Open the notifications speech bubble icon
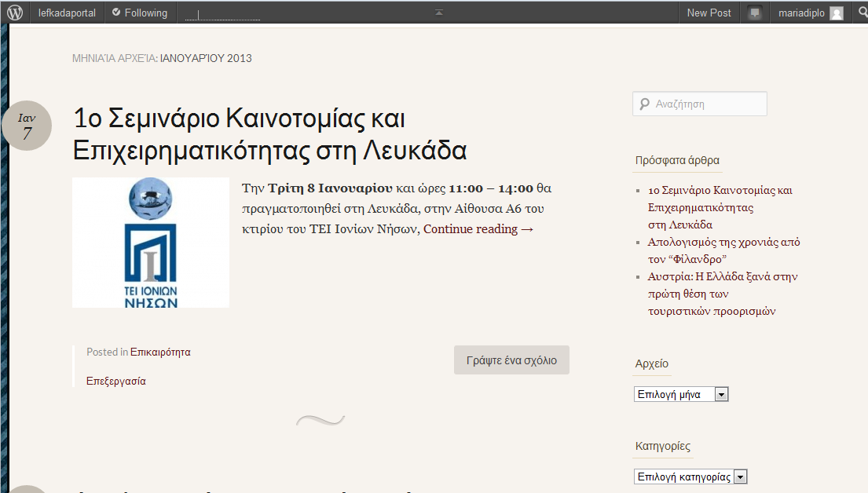868x493 pixels. 755,13
